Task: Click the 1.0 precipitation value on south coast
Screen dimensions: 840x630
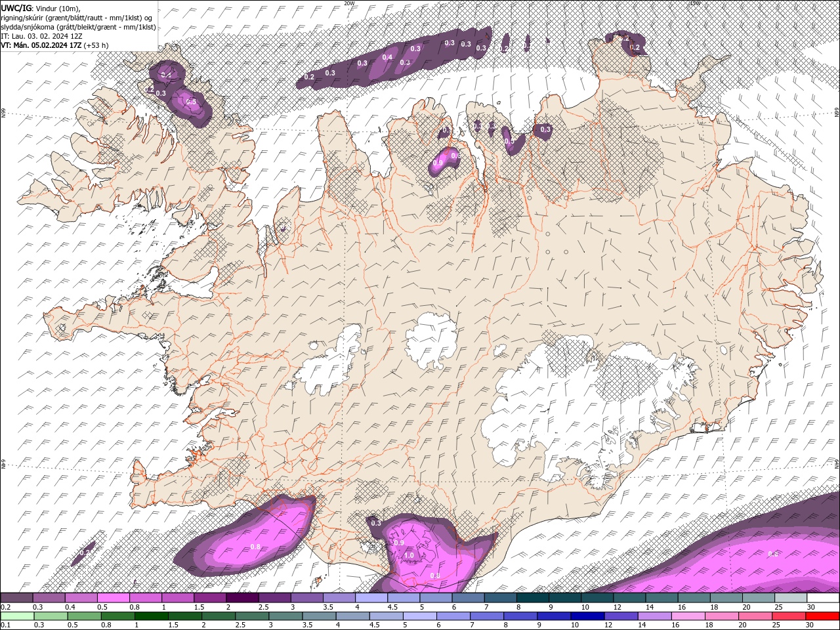Action: [409, 556]
